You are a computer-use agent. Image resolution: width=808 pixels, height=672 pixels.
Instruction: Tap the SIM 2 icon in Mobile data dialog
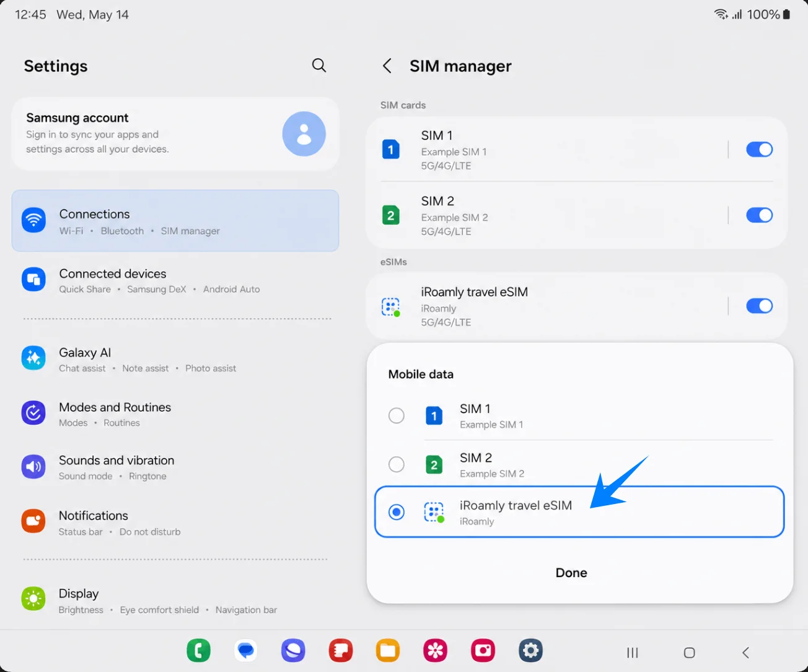coord(434,464)
